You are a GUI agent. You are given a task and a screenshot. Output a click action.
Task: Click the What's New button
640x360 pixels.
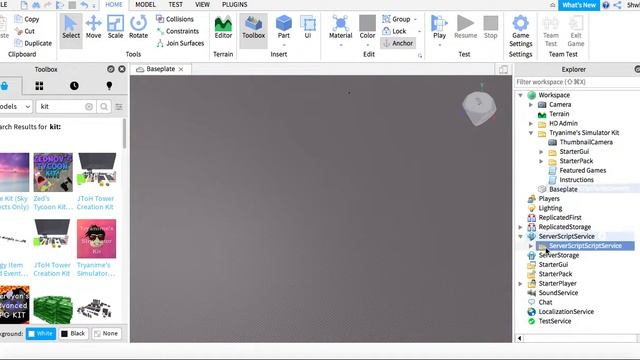pos(579,5)
